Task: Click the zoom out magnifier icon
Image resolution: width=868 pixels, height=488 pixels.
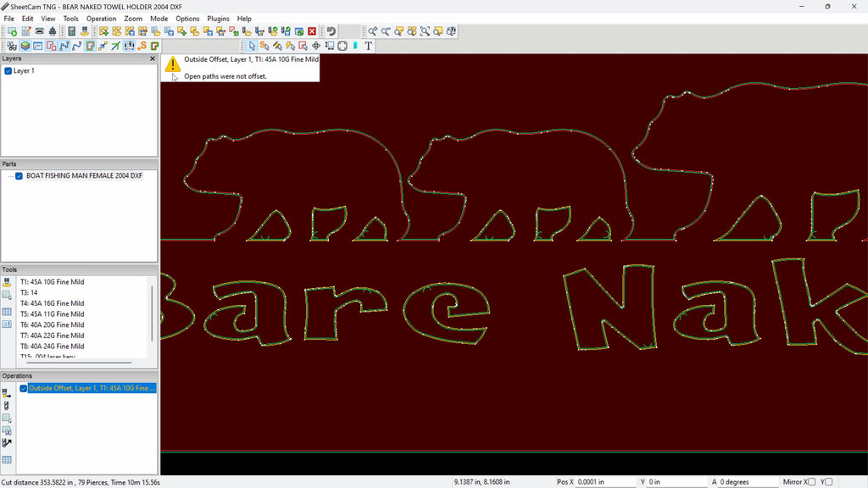Action: tap(386, 31)
